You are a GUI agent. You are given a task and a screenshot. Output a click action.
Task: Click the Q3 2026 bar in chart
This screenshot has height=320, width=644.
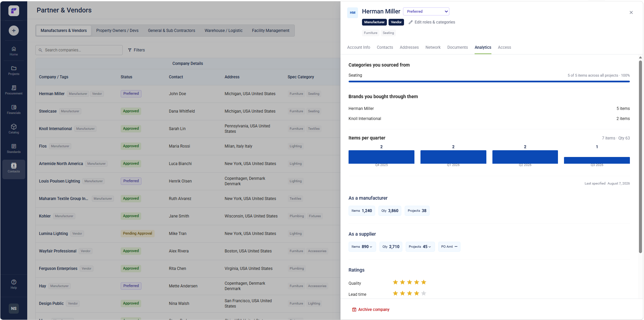click(x=597, y=160)
